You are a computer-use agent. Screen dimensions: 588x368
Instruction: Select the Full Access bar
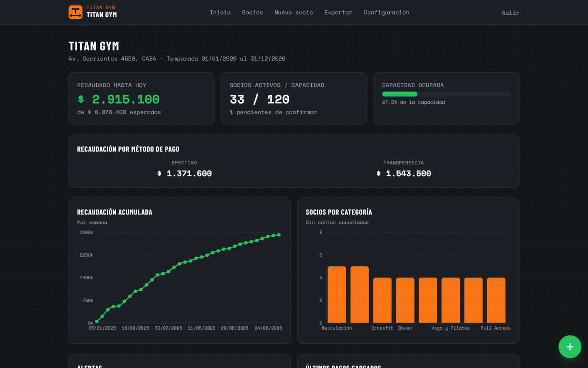(x=496, y=300)
